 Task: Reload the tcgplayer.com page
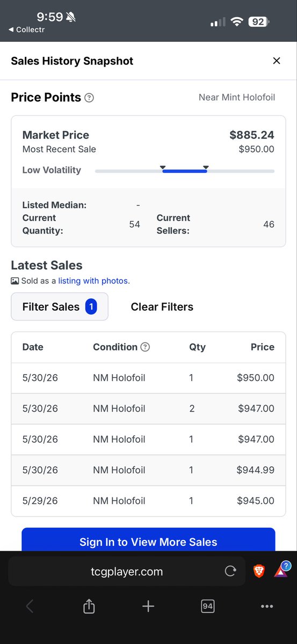point(230,571)
